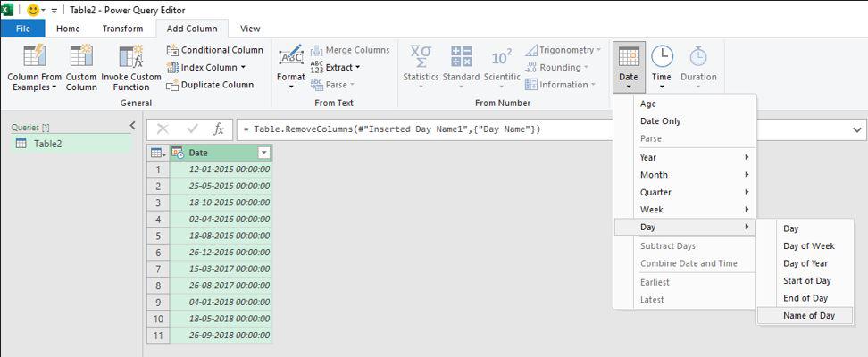Click the Duration stopwatch icon
This screenshot has width=868, height=357.
(698, 56)
